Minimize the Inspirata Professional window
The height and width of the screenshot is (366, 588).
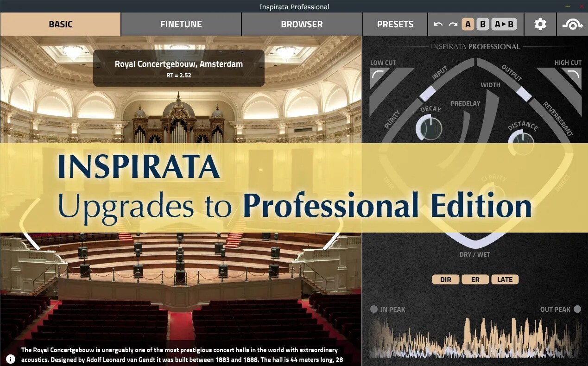point(568,6)
